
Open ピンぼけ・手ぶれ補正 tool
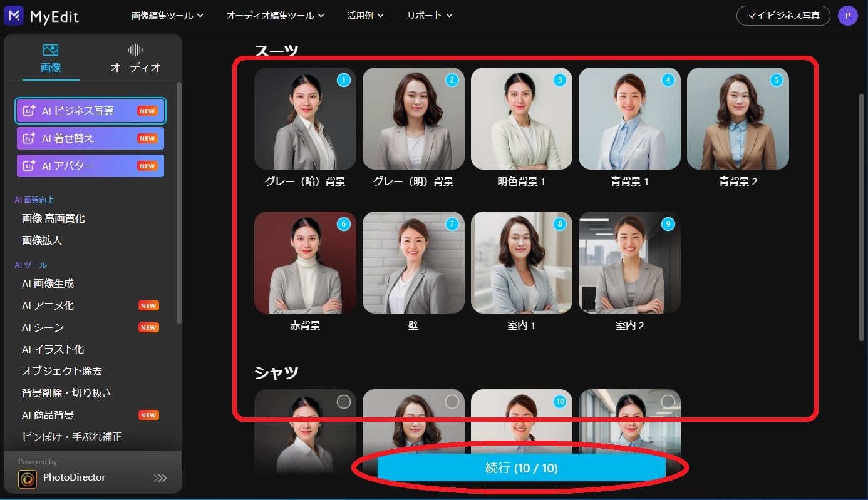72,437
